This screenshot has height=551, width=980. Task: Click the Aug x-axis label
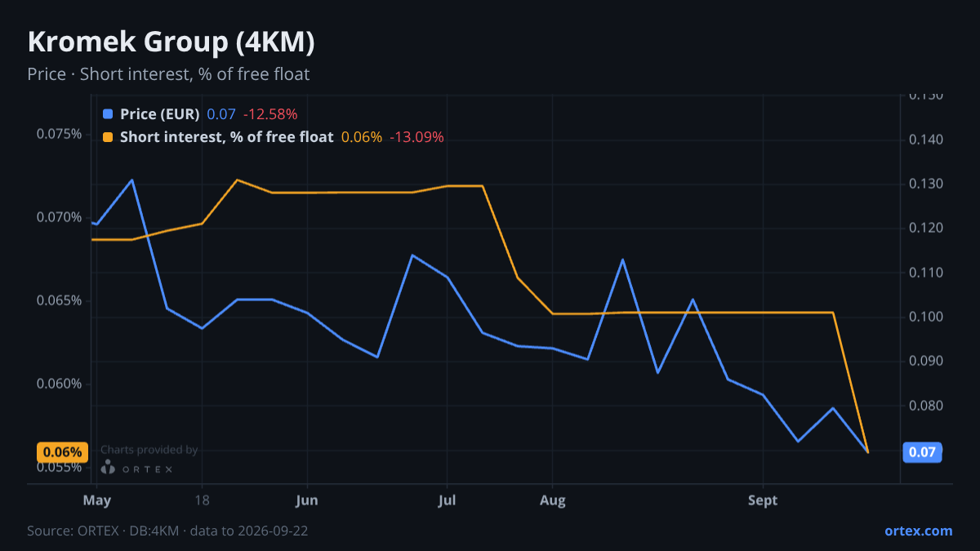(553, 500)
